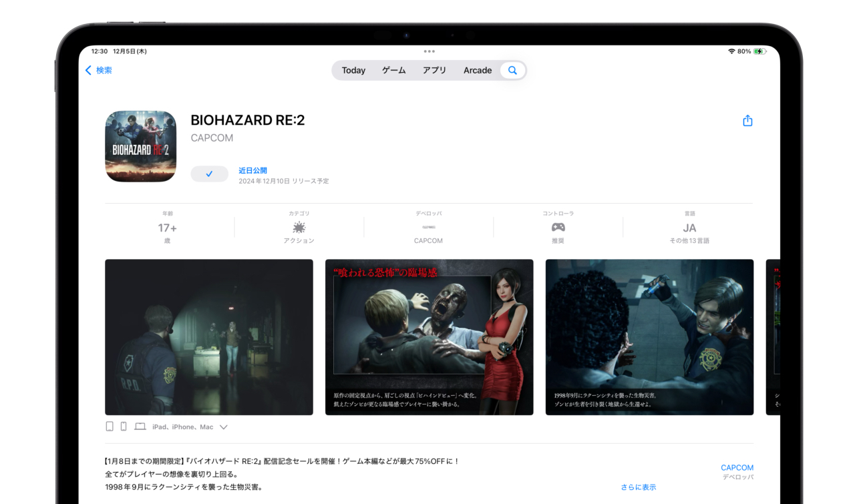The image size is (855, 504).
Task: Switch to the ゲーム tab
Action: click(394, 70)
